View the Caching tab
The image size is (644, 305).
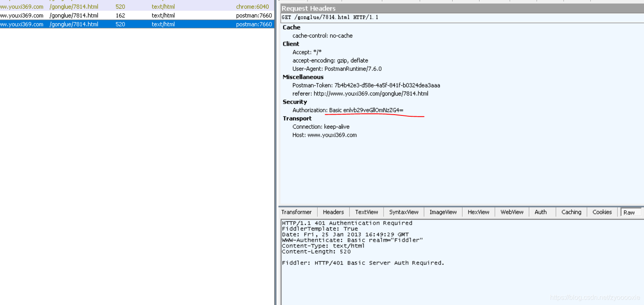pos(571,212)
